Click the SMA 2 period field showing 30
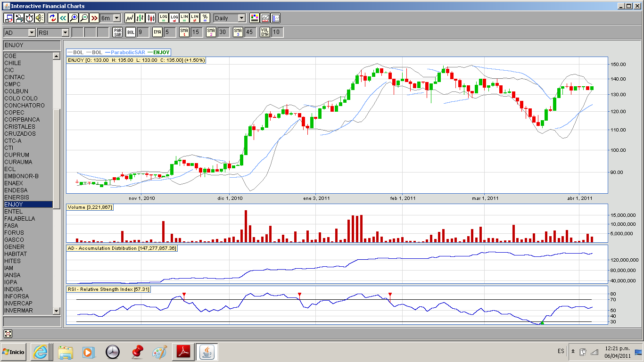Viewport: 644px width, 362px height. 223,32
